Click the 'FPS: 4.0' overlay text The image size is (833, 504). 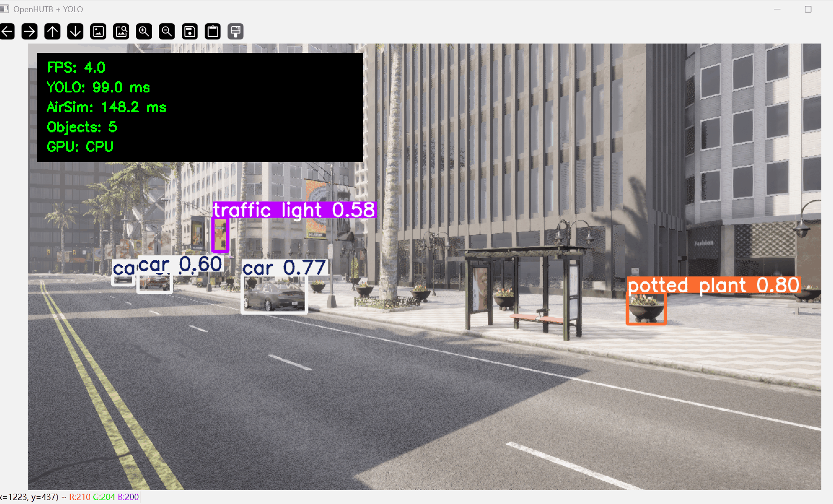(x=76, y=67)
